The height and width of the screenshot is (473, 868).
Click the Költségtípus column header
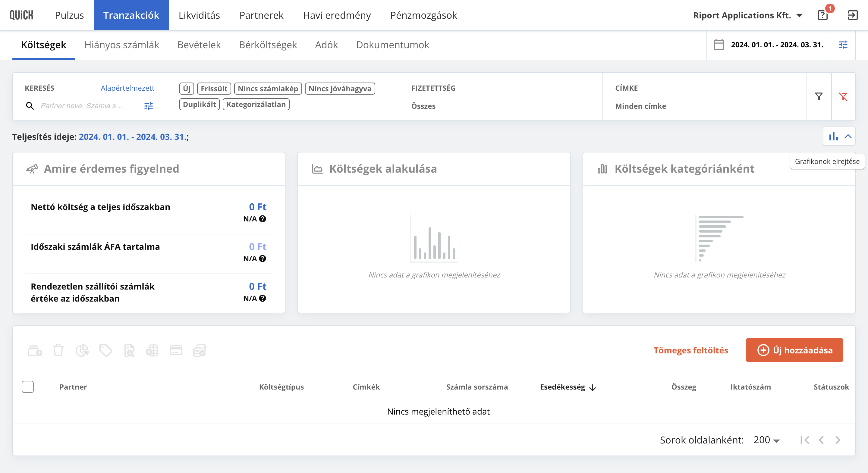pyautogui.click(x=281, y=387)
